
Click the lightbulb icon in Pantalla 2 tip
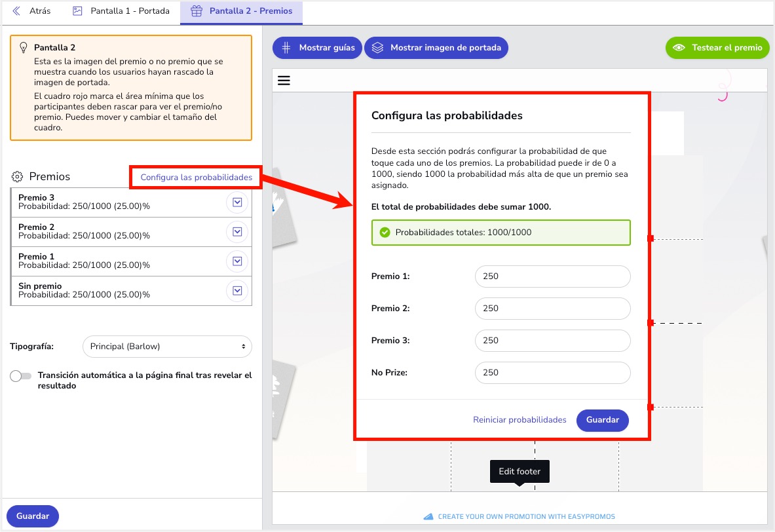pos(24,48)
